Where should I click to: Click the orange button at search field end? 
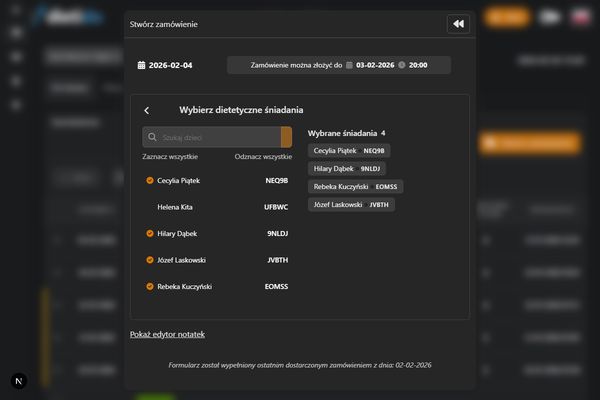(286, 137)
